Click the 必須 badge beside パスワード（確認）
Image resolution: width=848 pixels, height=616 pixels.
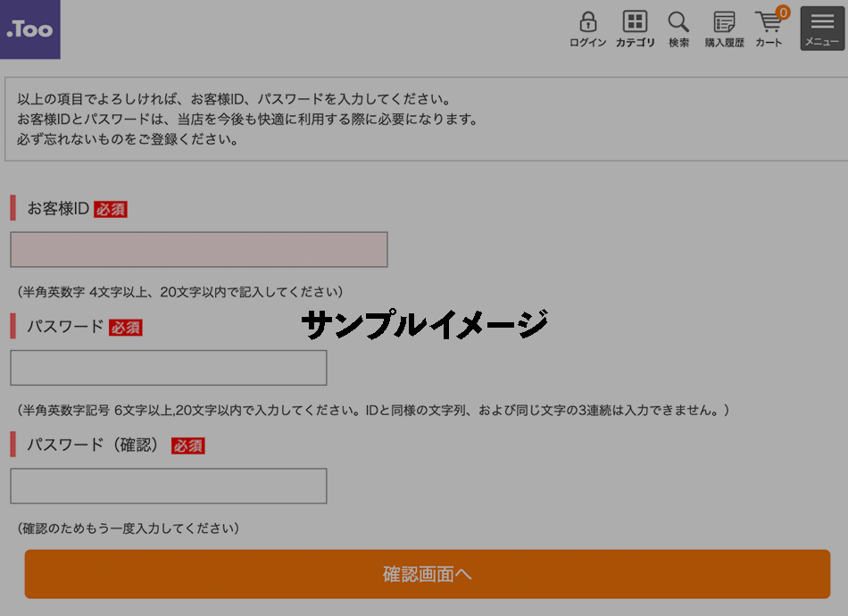pyautogui.click(x=188, y=445)
